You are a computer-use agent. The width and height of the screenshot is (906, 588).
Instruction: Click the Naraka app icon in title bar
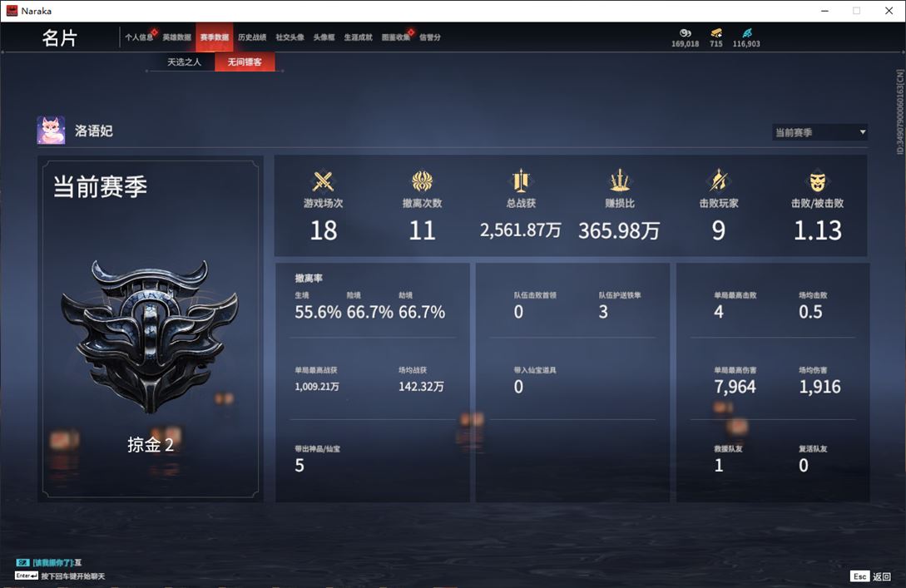12,11
